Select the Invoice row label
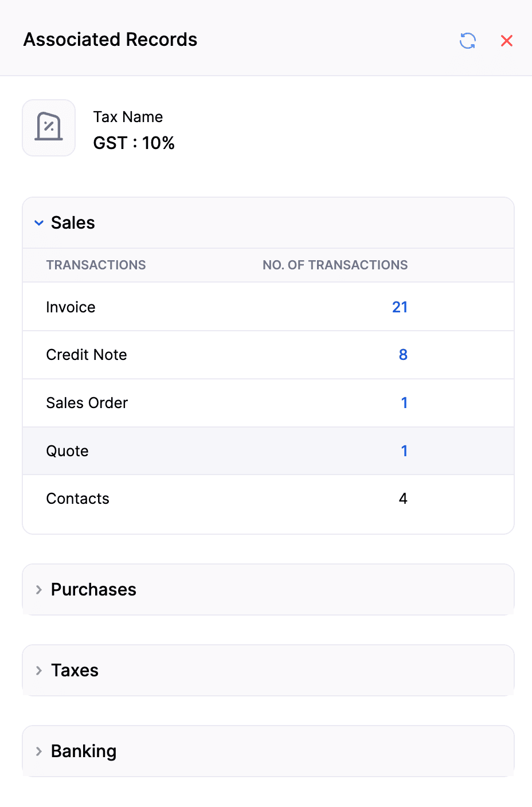The image size is (532, 807). pyautogui.click(x=71, y=307)
